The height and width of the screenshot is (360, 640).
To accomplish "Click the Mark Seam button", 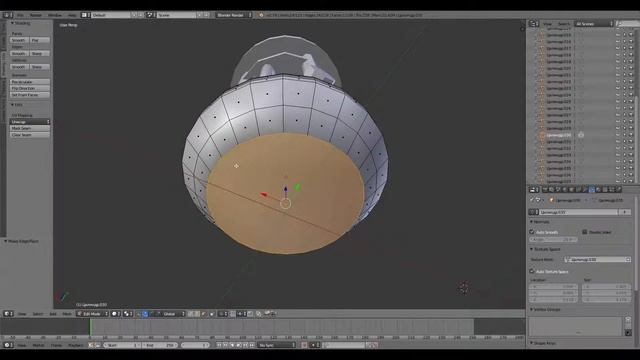I will click(x=30, y=128).
